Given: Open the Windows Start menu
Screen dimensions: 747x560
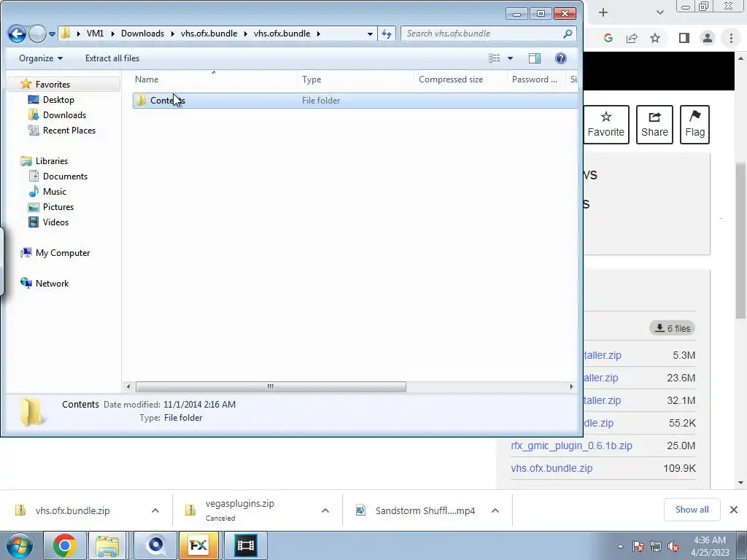Looking at the screenshot, I should [x=20, y=545].
